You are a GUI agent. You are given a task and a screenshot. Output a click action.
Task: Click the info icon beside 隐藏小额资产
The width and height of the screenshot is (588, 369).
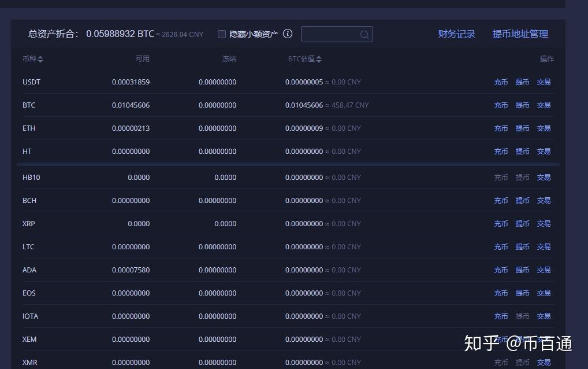[288, 34]
